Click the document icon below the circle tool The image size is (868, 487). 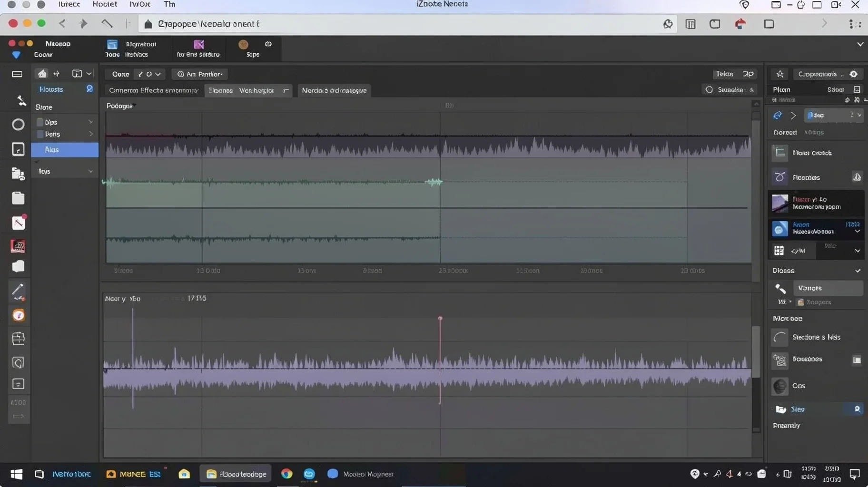(x=18, y=149)
